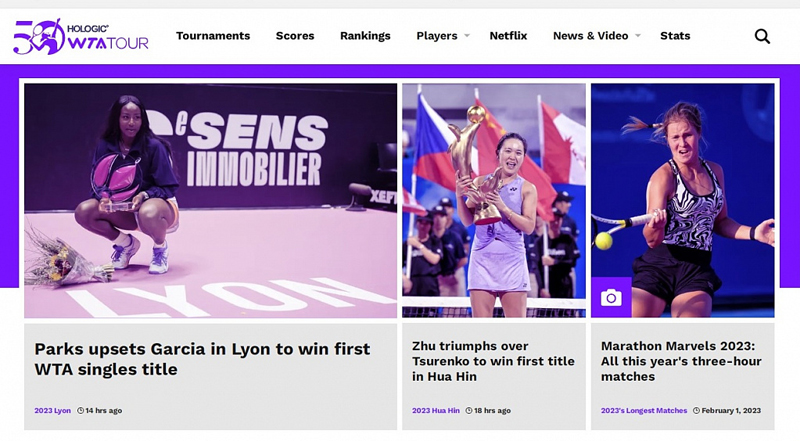This screenshot has height=441, width=800.
Task: Click clock icon beside February 1, 2023
Action: (x=696, y=410)
